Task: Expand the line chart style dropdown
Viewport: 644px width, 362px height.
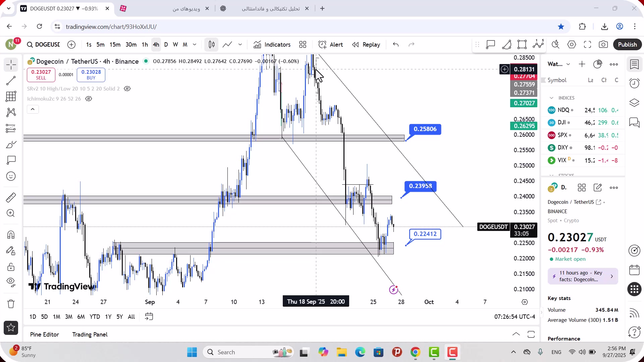Action: click(240, 45)
